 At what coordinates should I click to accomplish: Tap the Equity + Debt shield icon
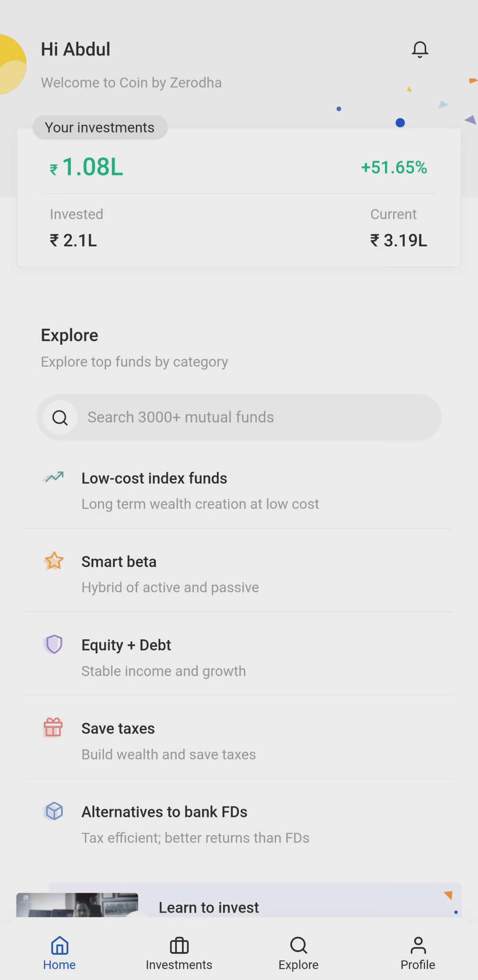(54, 644)
